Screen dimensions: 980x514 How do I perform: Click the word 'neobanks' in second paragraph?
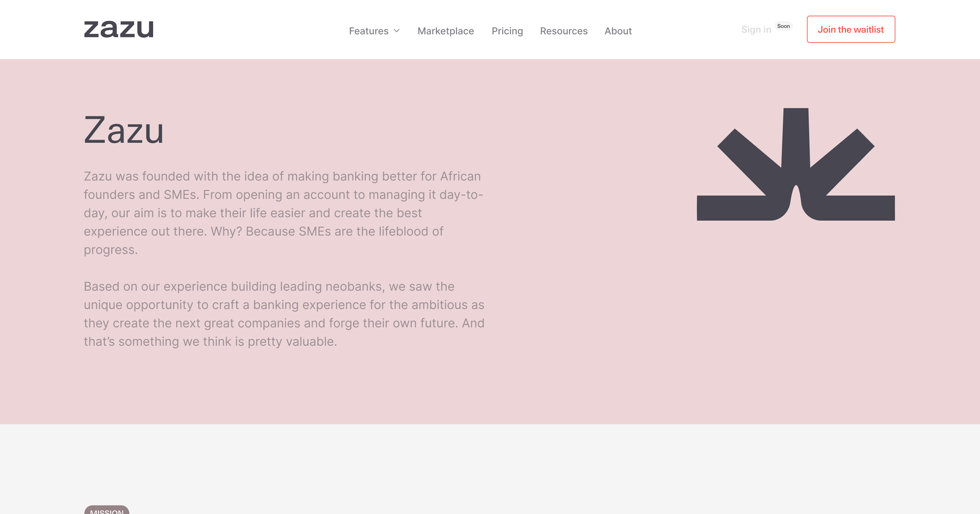pos(355,286)
